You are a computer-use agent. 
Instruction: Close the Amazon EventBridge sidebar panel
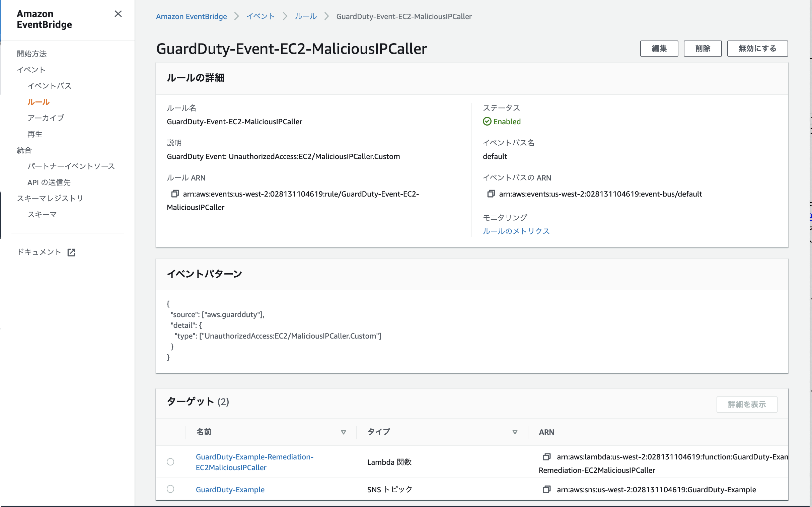point(118,14)
